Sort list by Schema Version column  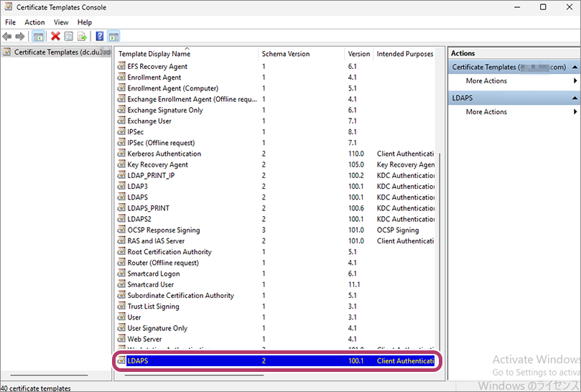tap(285, 54)
